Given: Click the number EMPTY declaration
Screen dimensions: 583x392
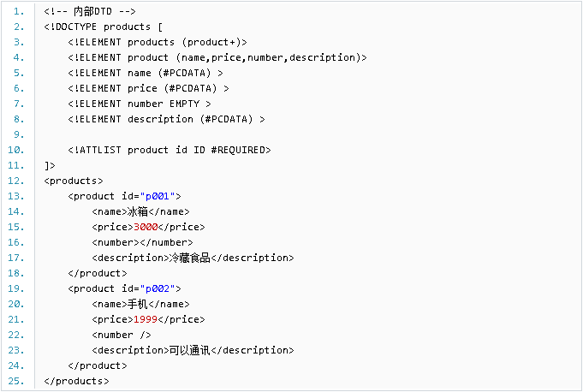Looking at the screenshot, I should pyautogui.click(x=140, y=104).
